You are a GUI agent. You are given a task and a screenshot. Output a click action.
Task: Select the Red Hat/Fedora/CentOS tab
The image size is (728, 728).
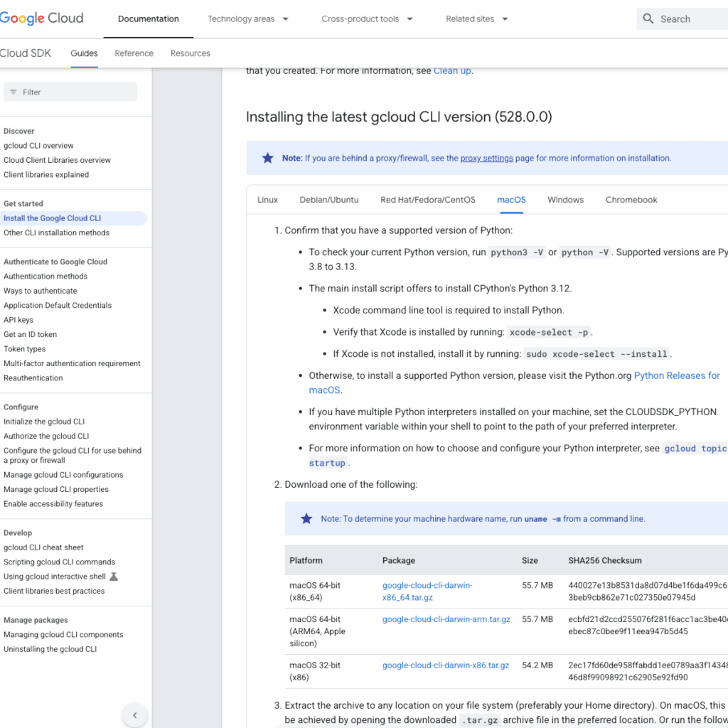click(x=428, y=200)
